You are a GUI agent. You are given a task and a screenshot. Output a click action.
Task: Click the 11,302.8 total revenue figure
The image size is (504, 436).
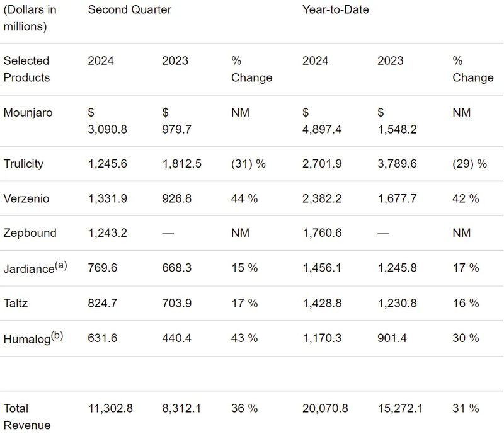coord(110,408)
